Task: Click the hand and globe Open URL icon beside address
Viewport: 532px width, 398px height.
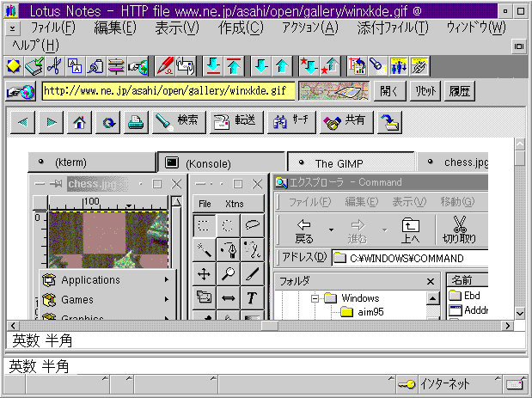Action: pyautogui.click(x=21, y=91)
